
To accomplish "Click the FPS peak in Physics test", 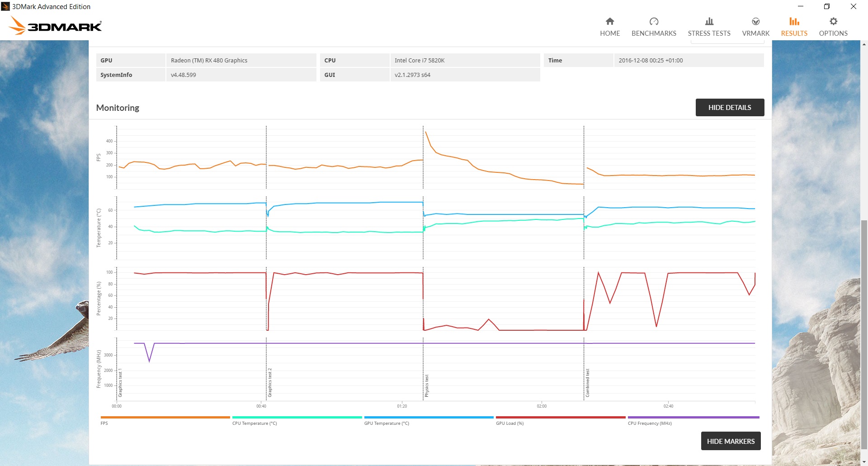I will [x=426, y=132].
